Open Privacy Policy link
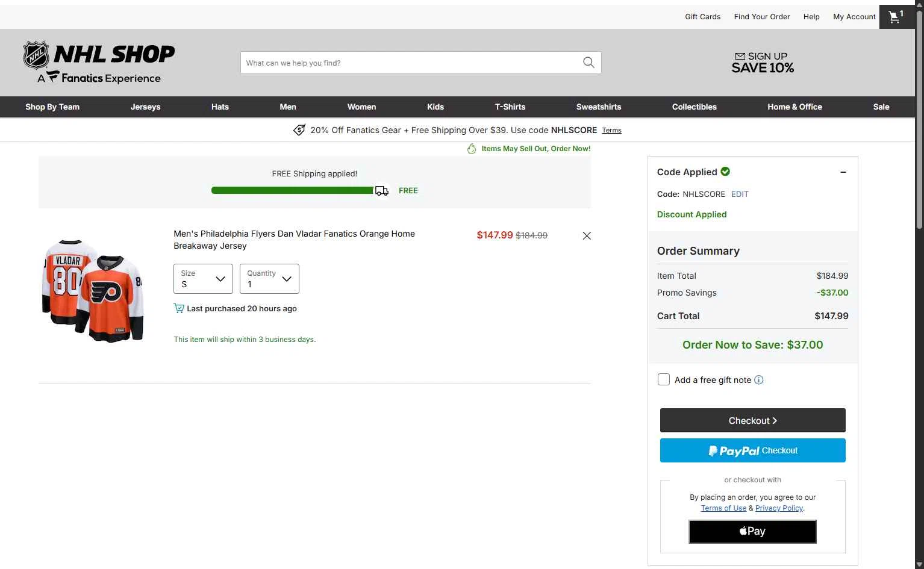The height and width of the screenshot is (569, 924). (x=779, y=508)
